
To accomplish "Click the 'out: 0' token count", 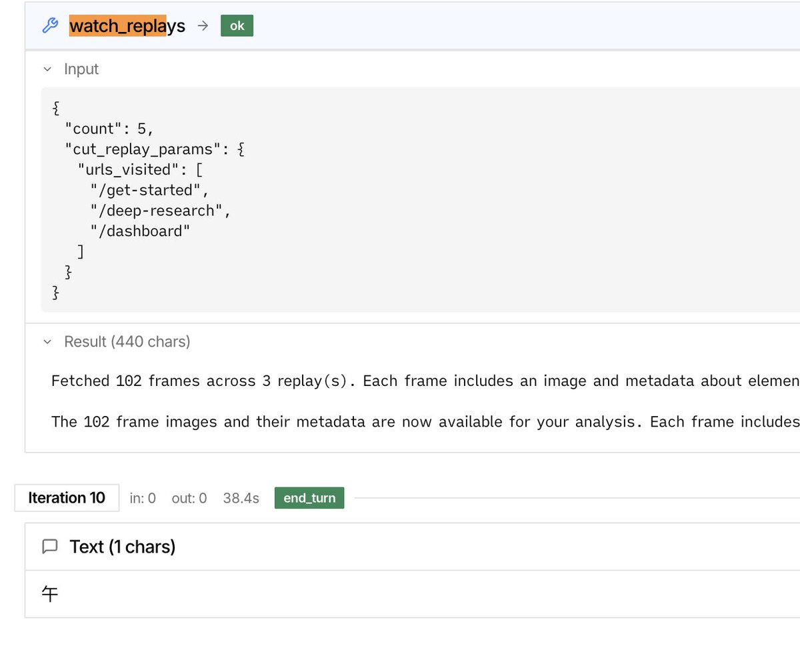I will [189, 498].
